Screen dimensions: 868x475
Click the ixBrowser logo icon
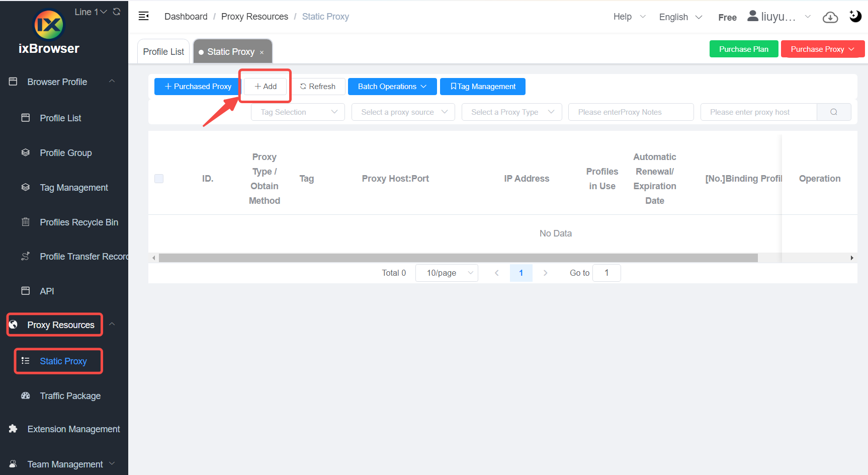pyautogui.click(x=49, y=24)
